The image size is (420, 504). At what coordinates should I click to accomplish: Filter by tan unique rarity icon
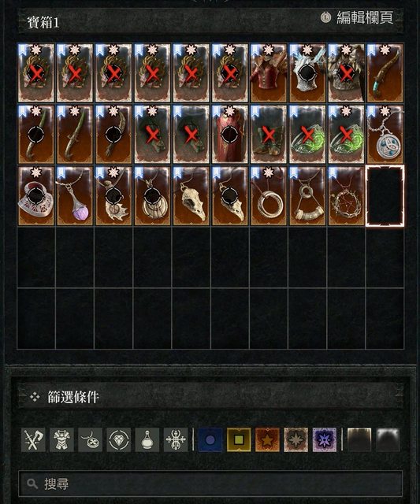295,439
